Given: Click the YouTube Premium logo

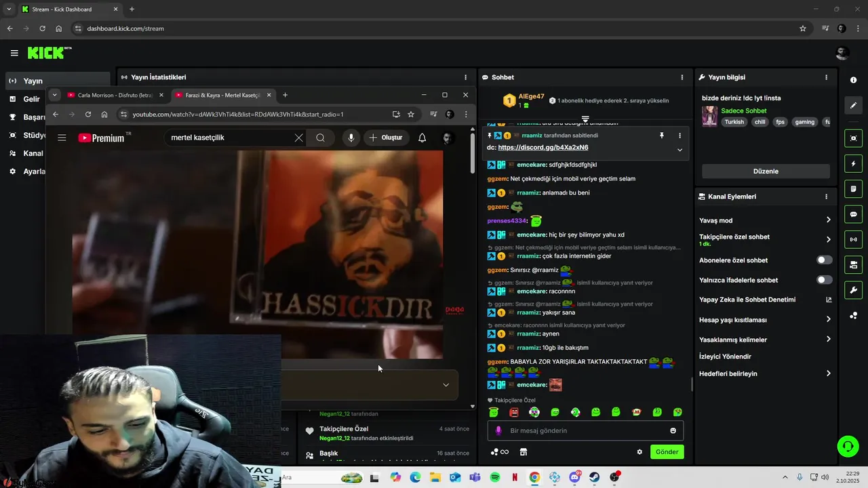Looking at the screenshot, I should coord(102,138).
